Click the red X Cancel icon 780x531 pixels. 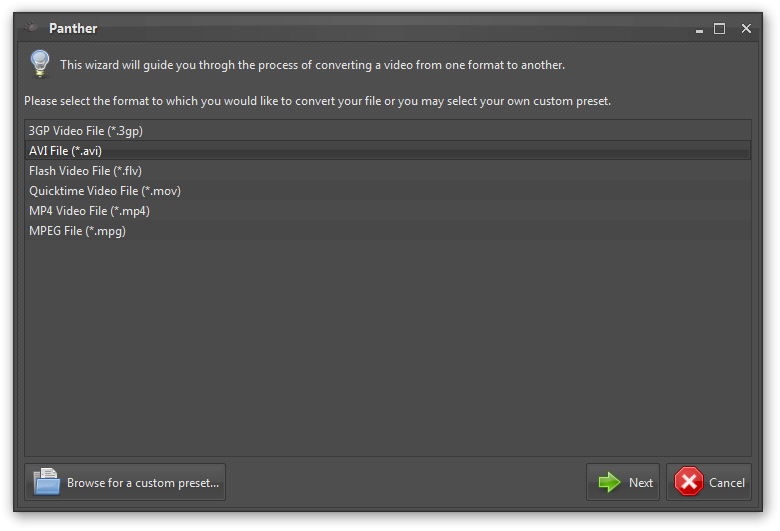(x=689, y=482)
